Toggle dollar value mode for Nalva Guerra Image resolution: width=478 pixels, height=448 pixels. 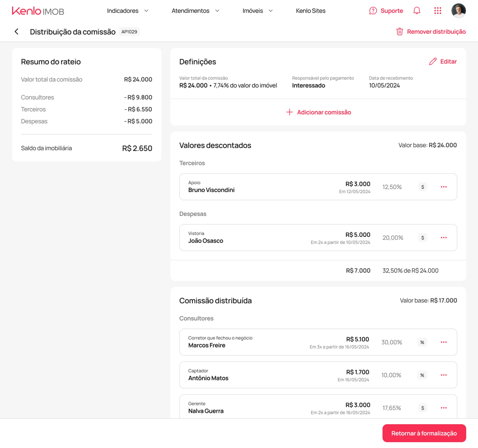[x=422, y=408]
